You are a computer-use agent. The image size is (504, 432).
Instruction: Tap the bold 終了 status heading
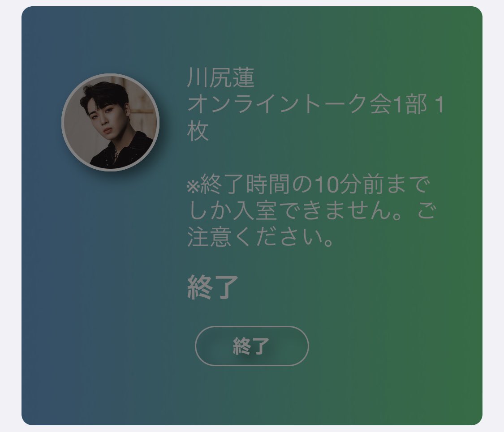click(x=213, y=287)
